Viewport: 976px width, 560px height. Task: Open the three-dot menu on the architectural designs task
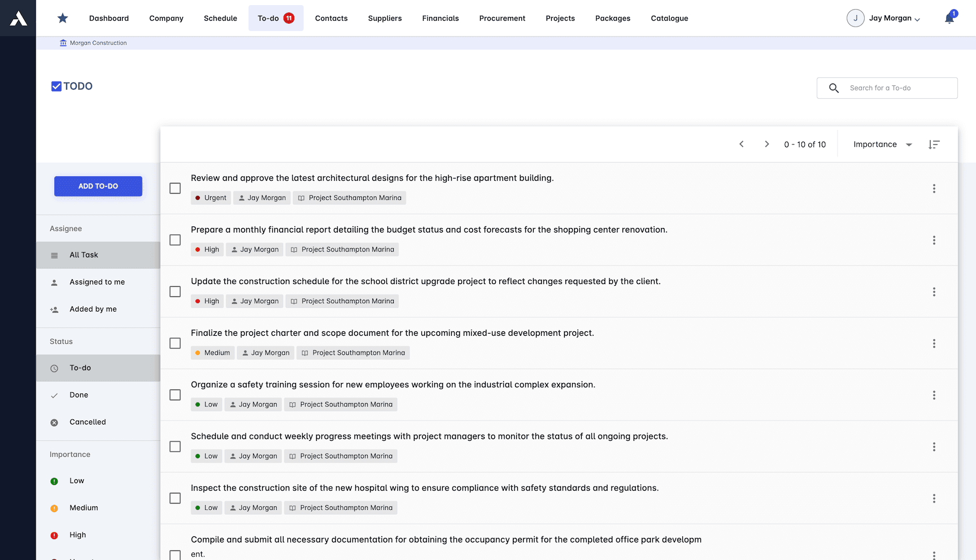(x=934, y=189)
